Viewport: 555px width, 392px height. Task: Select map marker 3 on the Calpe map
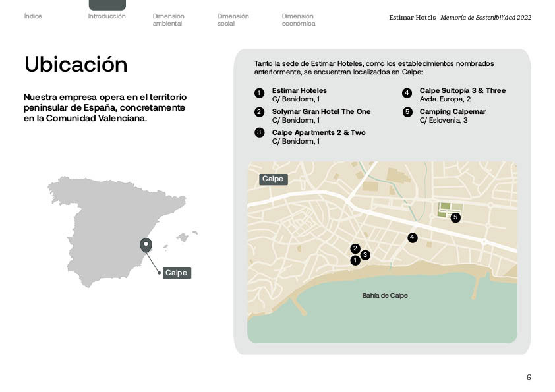tap(365, 255)
